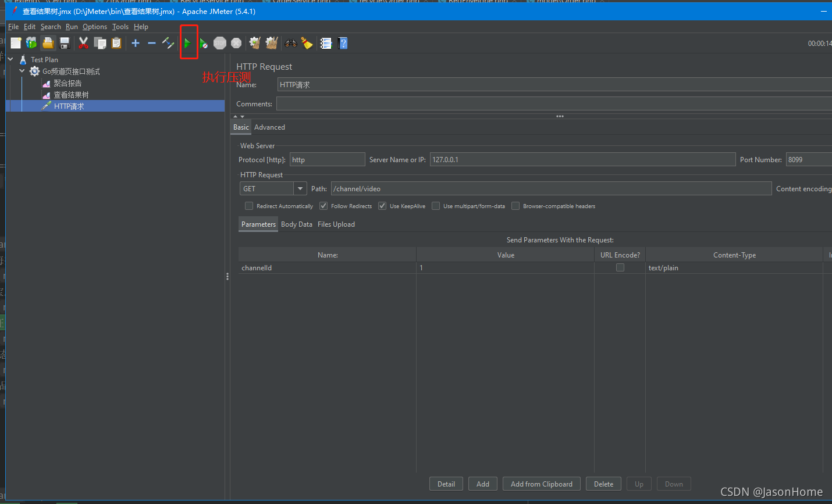Open the File menu

13,27
